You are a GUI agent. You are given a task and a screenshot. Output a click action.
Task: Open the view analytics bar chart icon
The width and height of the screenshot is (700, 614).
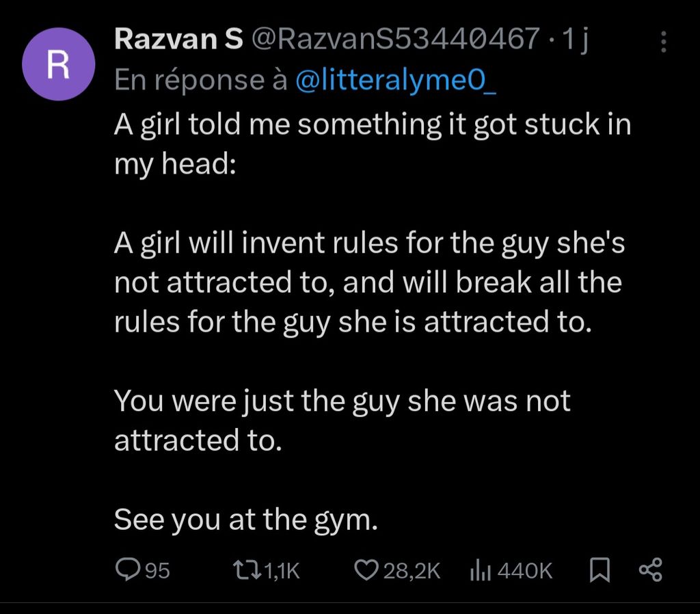point(481,570)
